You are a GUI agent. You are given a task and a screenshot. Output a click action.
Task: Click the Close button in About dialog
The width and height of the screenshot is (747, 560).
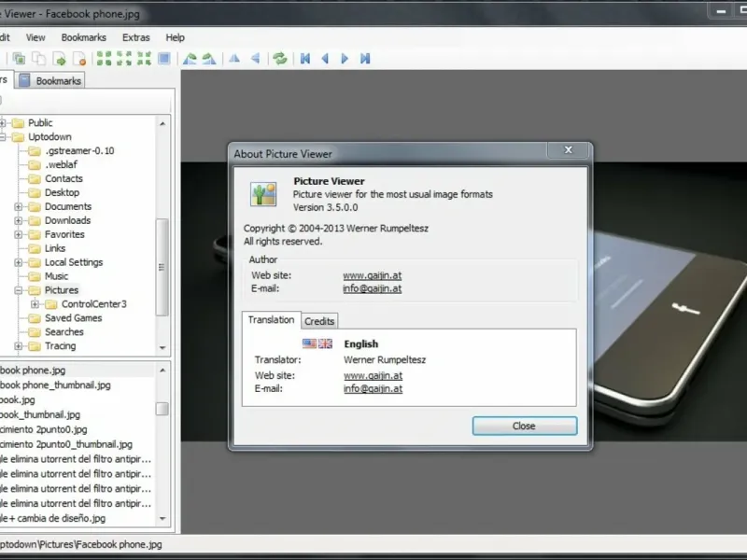[x=525, y=426]
